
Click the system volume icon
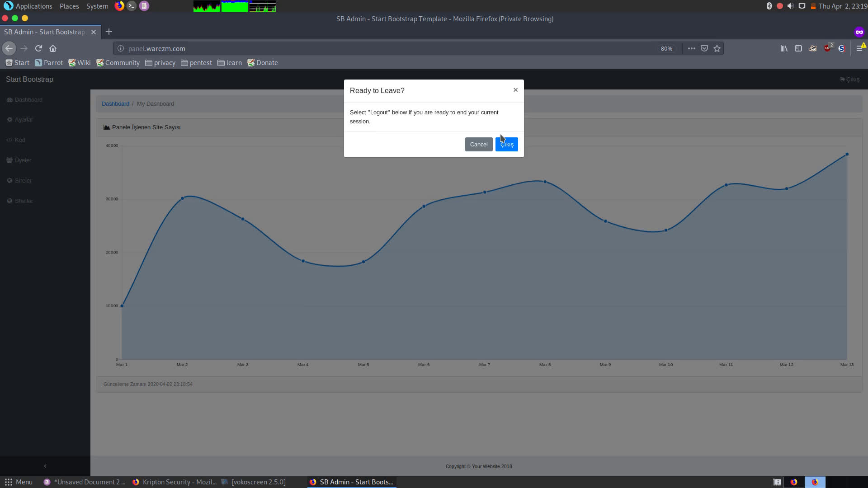(x=790, y=6)
